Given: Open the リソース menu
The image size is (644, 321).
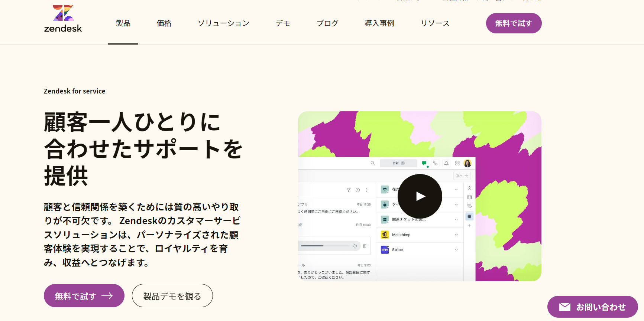Looking at the screenshot, I should point(435,23).
